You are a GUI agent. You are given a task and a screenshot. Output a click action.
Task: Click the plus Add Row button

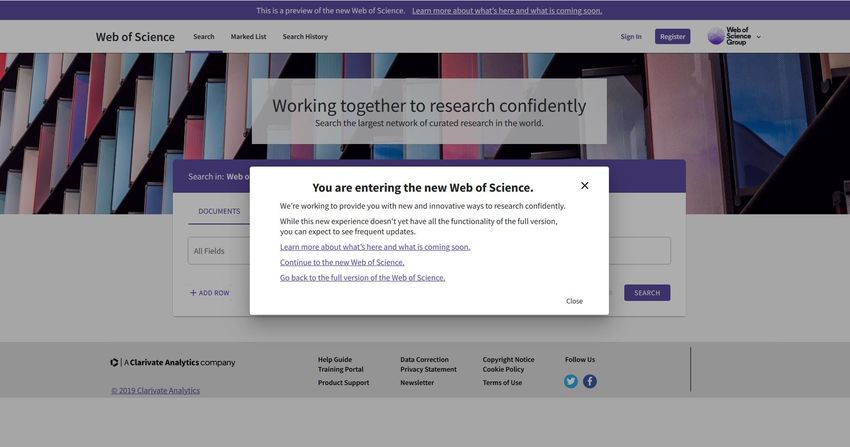point(209,293)
